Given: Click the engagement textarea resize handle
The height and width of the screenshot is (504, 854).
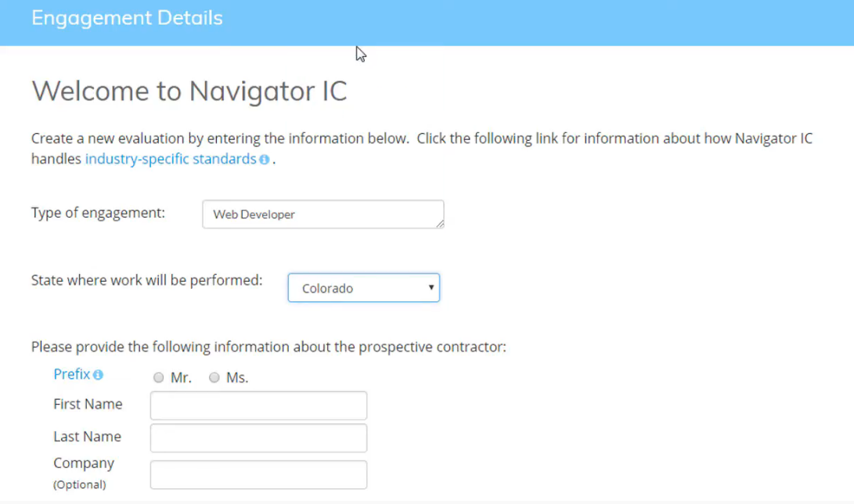Looking at the screenshot, I should click(440, 224).
